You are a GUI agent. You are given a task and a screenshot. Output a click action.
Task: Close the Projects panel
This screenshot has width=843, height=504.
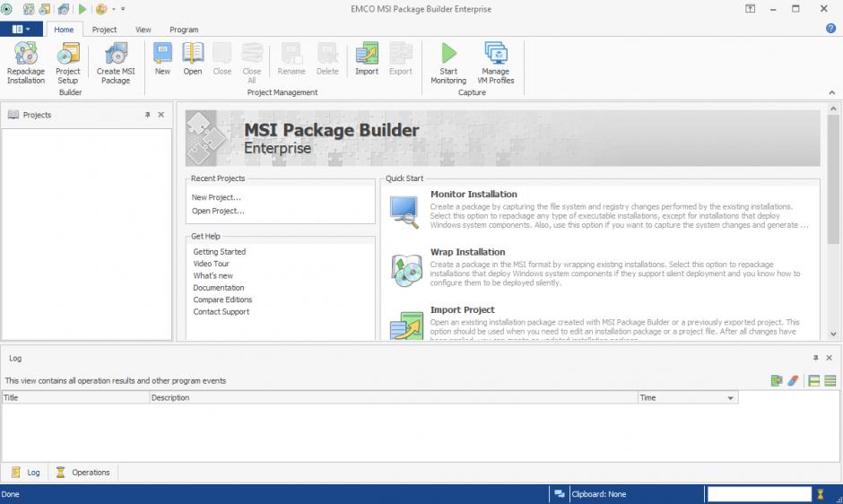click(161, 115)
